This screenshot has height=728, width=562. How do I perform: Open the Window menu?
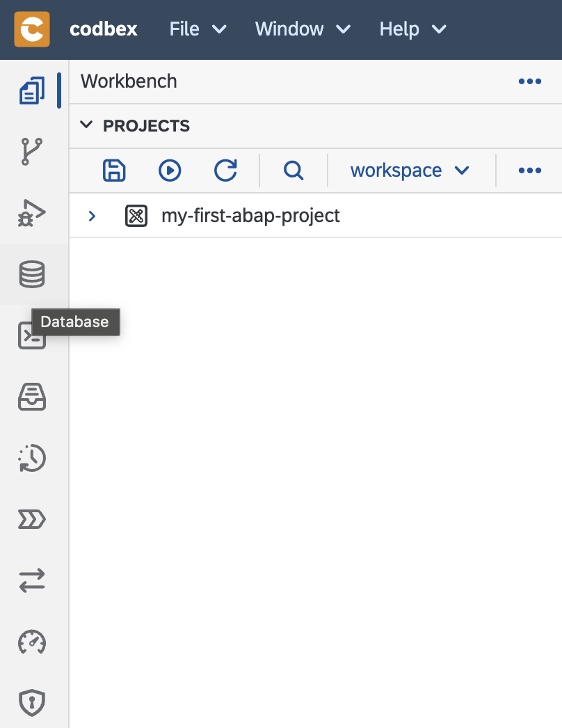coord(303,29)
